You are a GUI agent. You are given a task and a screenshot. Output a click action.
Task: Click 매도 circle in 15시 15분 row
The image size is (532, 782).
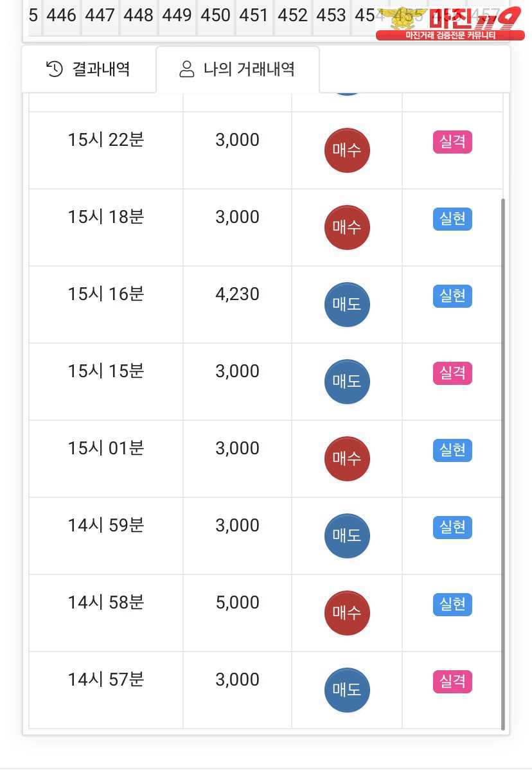(x=347, y=382)
